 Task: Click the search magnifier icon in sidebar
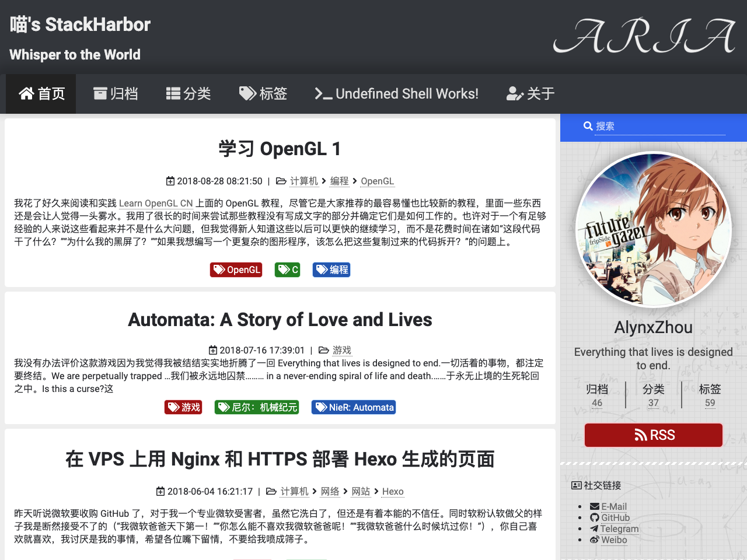[588, 126]
